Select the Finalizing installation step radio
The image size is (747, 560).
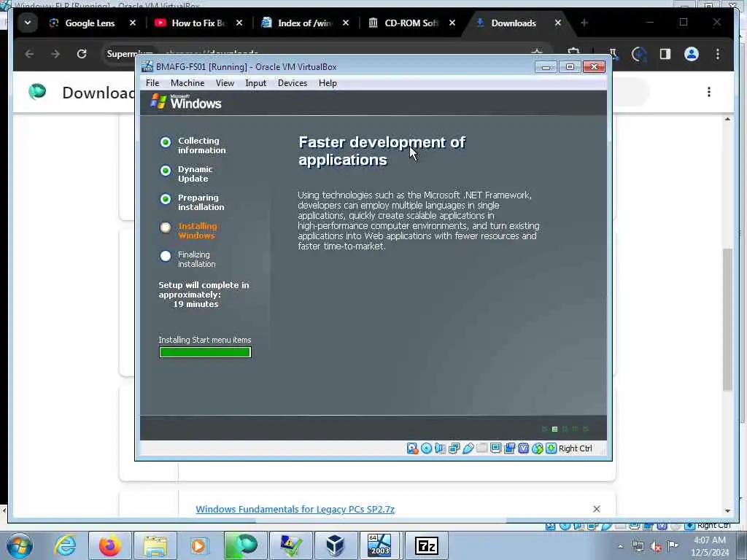[x=166, y=256]
